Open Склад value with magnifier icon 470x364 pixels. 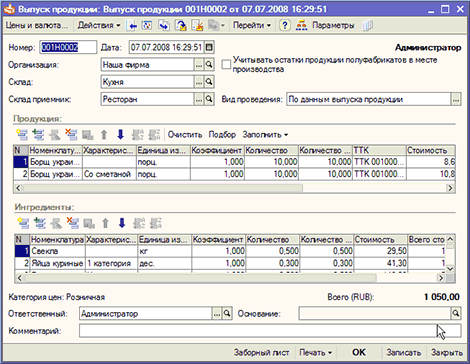pyautogui.click(x=209, y=82)
